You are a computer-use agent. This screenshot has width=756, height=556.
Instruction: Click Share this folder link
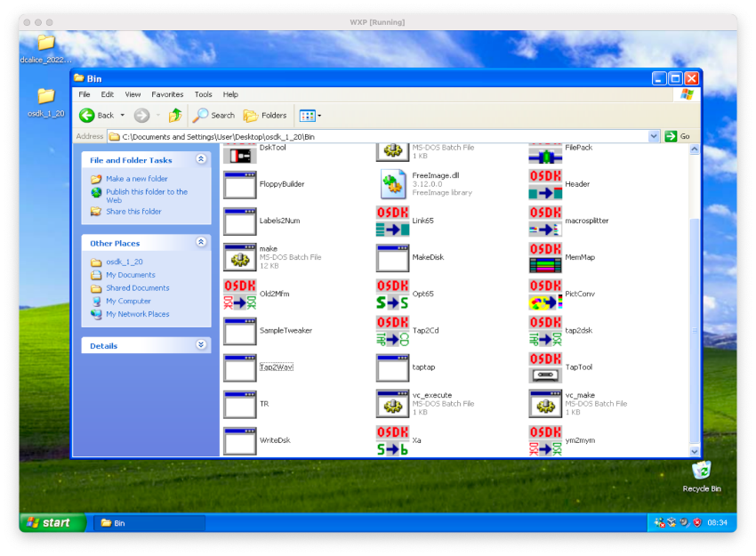click(x=133, y=212)
